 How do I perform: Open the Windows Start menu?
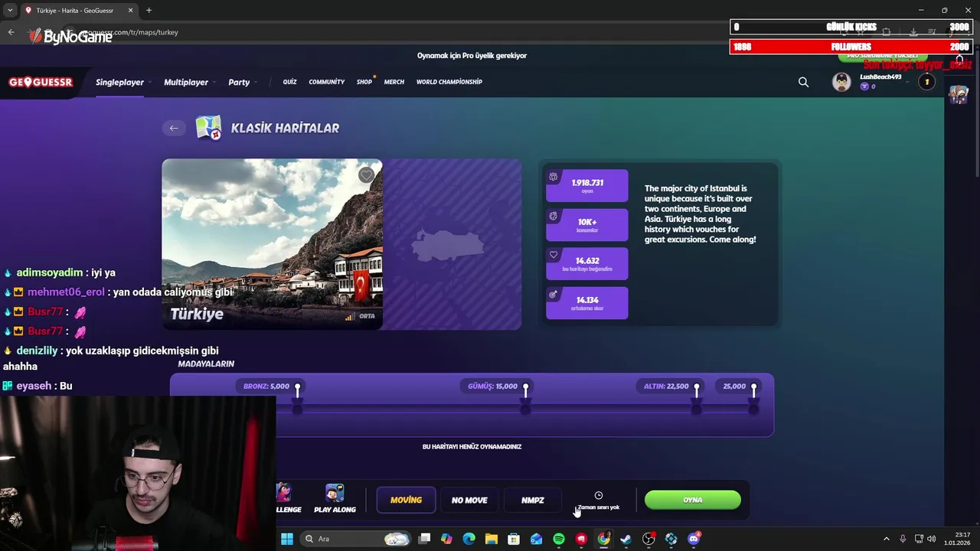click(286, 539)
